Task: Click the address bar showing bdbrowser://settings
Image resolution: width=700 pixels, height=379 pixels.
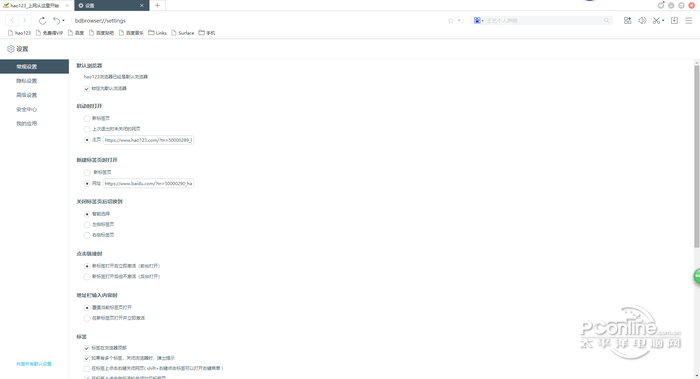Action: [x=259, y=21]
